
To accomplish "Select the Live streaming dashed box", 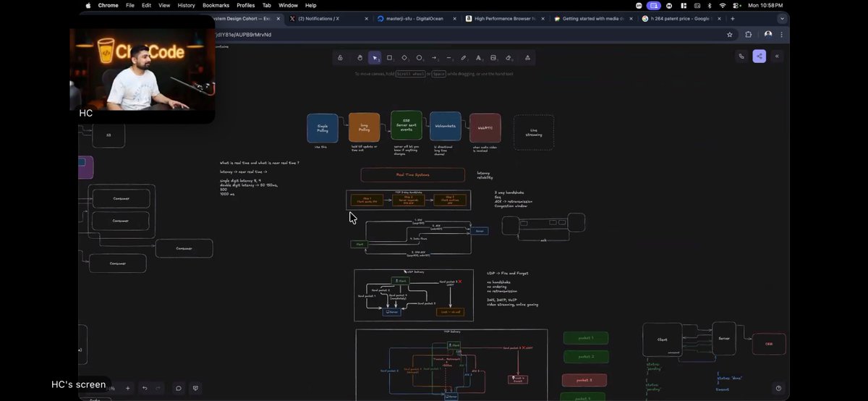I will pos(534,132).
